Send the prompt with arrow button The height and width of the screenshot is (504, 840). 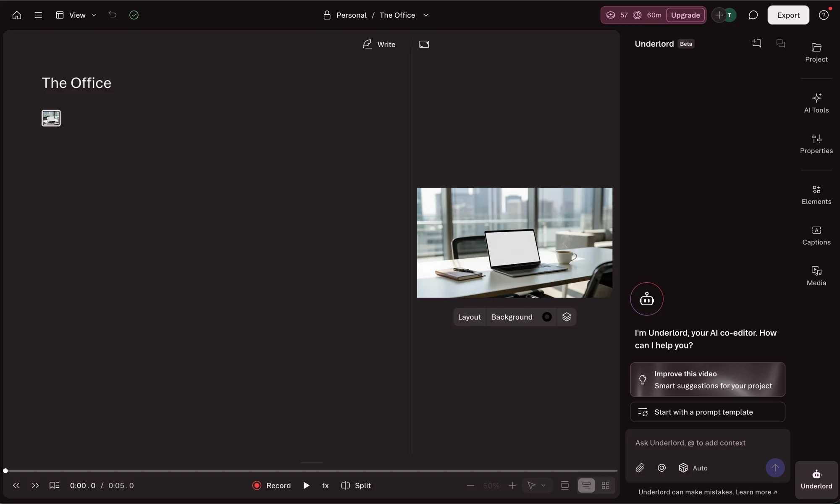click(775, 468)
